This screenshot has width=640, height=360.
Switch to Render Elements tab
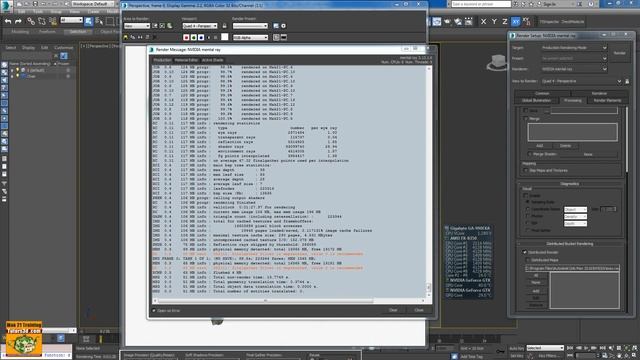coord(607,100)
